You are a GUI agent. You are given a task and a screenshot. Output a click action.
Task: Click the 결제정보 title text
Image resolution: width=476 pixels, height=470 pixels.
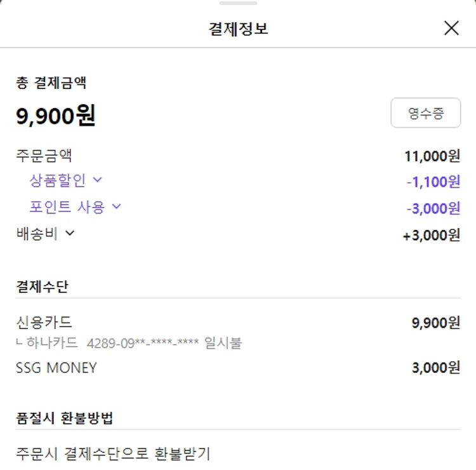pos(238,29)
